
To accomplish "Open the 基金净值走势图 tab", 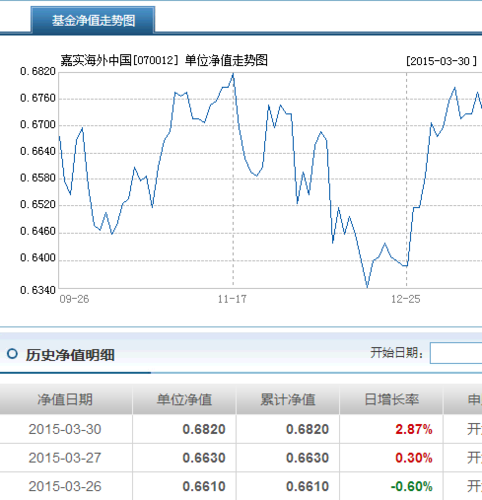I will pos(93,20).
